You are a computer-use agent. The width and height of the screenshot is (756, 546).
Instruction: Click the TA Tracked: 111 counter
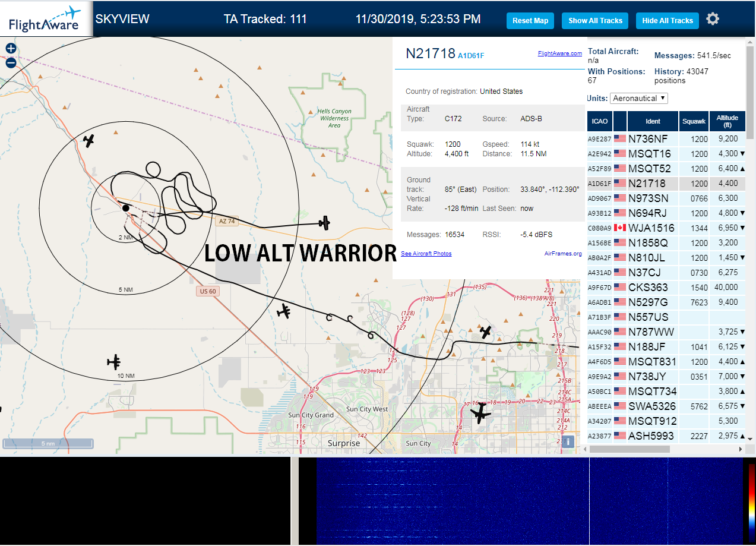coord(265,19)
